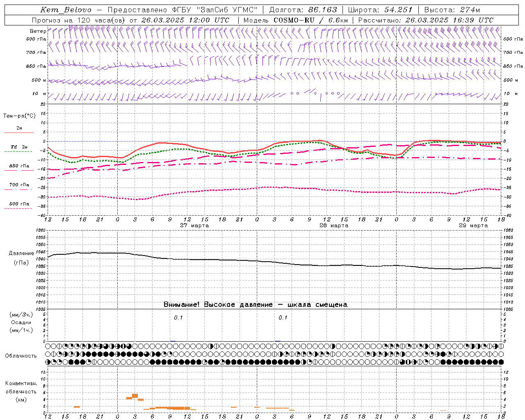This screenshot has width=525, height=420.
Task: Click the Ветер wind panel label
Action: click(38, 31)
